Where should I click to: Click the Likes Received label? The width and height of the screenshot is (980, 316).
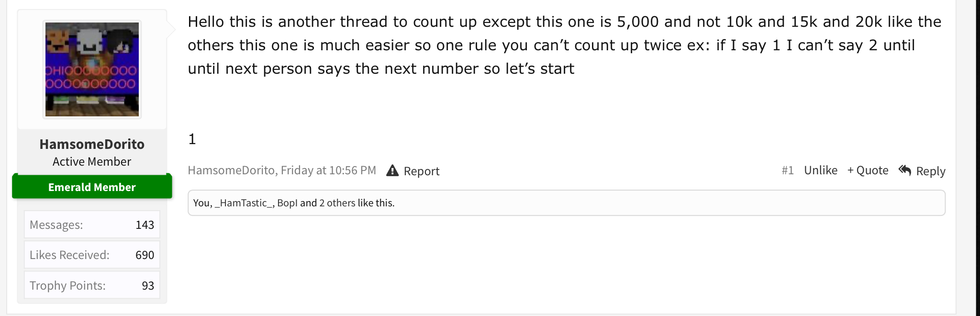(x=69, y=255)
